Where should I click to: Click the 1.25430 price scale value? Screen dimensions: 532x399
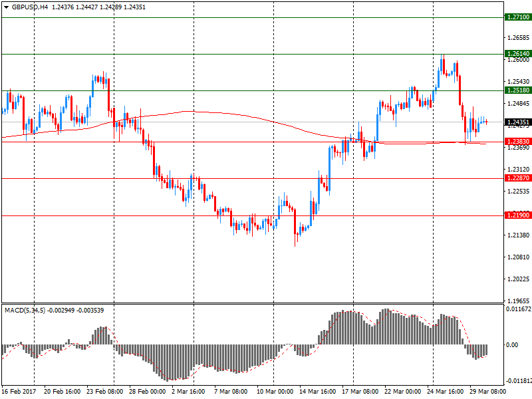(519, 81)
